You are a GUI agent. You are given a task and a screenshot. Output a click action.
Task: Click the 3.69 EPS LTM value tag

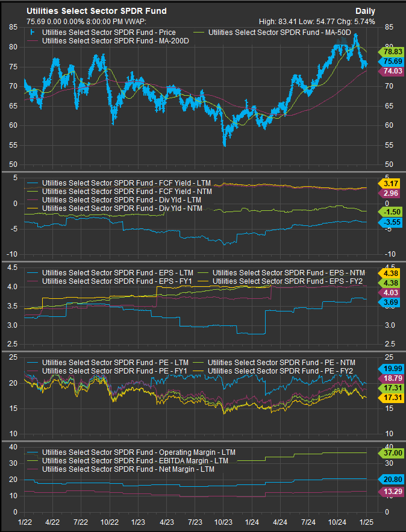(x=391, y=302)
